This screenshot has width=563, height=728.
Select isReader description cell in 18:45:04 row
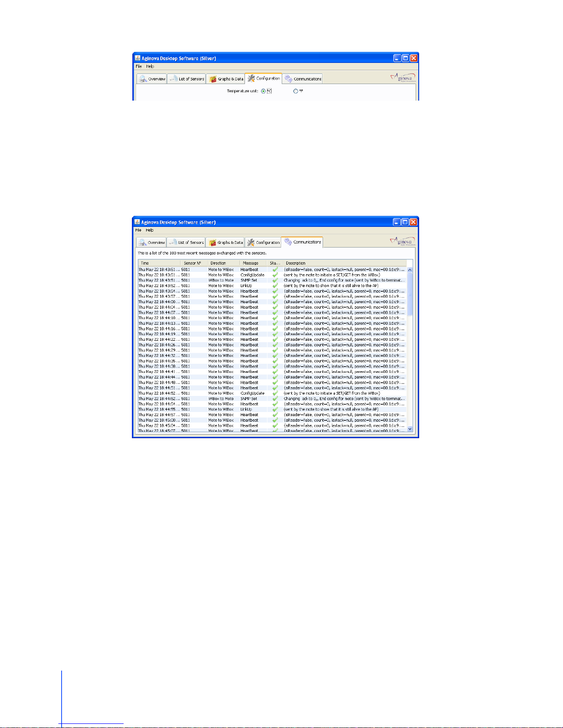click(x=344, y=426)
